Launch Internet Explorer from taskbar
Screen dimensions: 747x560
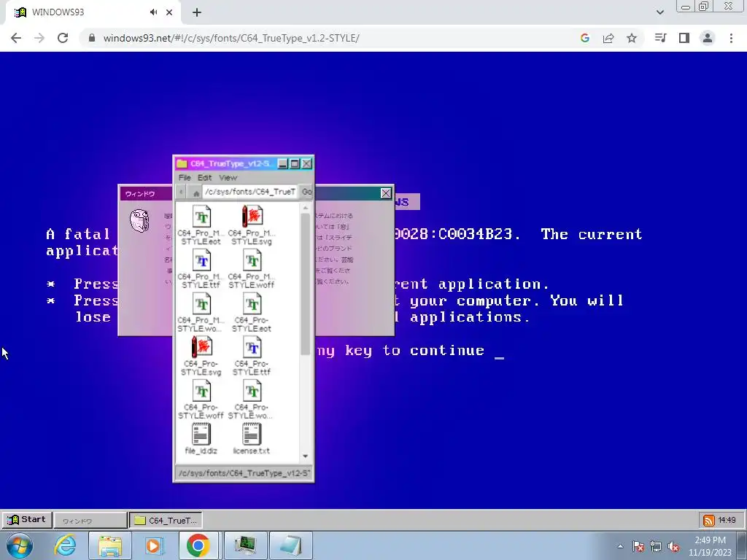pyautogui.click(x=64, y=545)
